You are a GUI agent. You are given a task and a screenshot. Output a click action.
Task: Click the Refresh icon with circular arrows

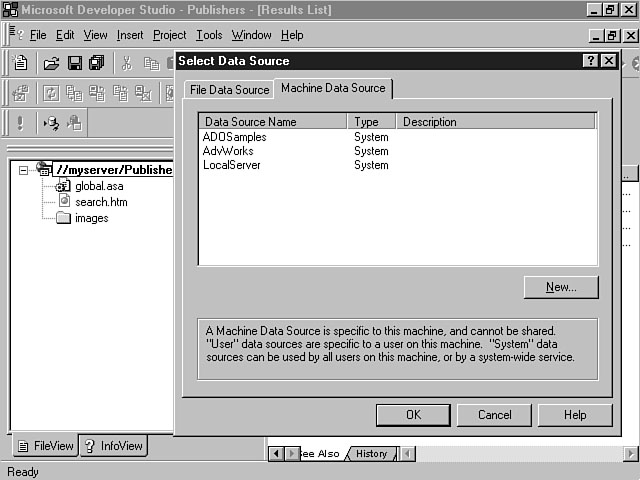pos(51,93)
